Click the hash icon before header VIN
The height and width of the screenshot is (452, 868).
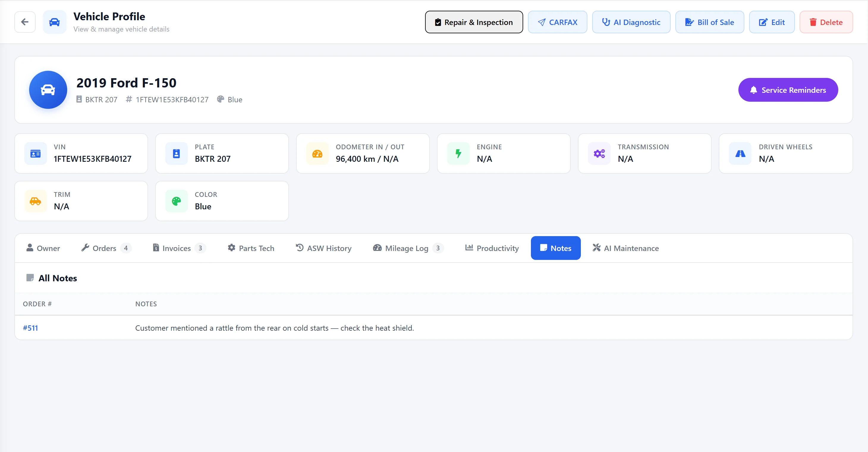click(129, 99)
